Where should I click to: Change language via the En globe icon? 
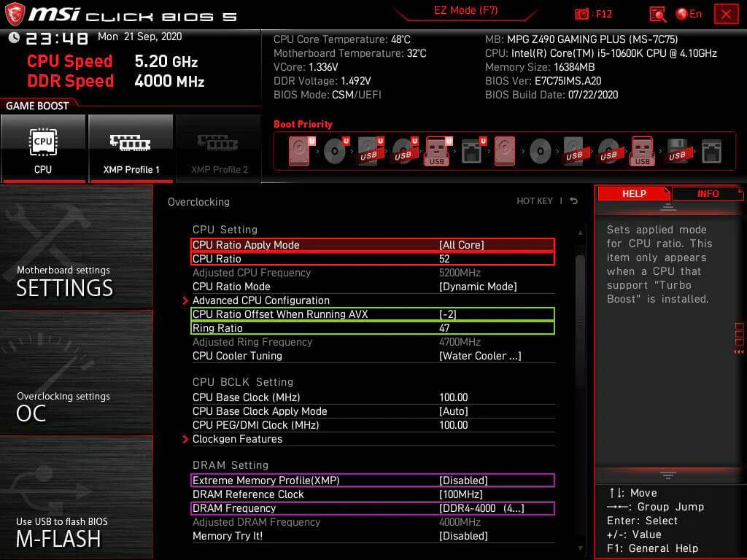click(689, 14)
